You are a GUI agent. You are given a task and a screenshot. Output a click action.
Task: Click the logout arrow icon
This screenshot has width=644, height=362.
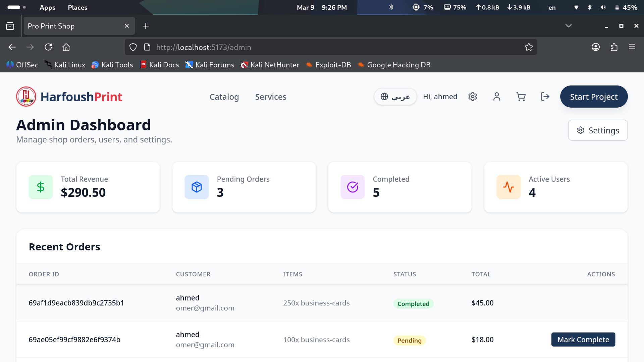545,97
